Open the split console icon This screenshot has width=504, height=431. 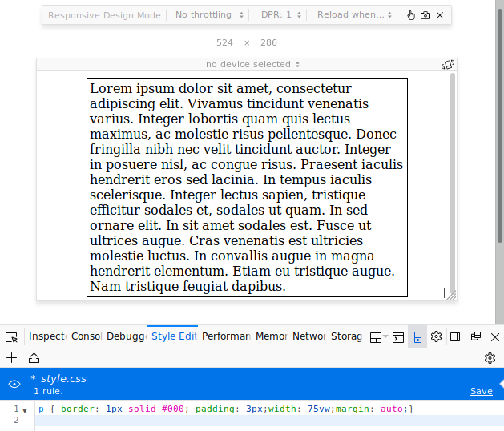[x=398, y=336]
